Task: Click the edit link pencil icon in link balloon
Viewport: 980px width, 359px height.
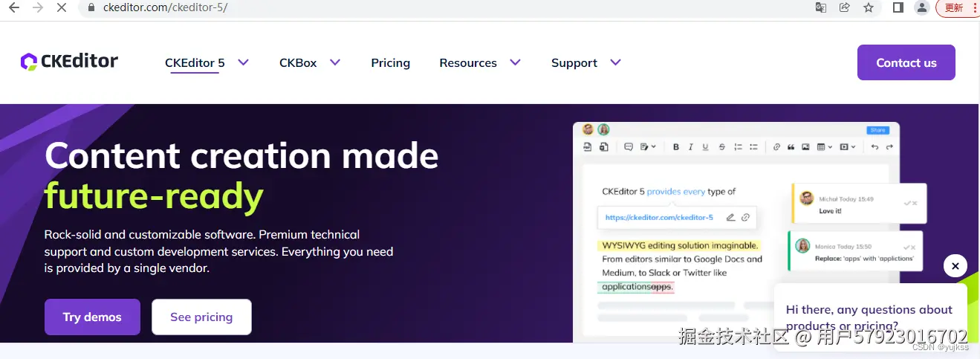Action: (730, 218)
